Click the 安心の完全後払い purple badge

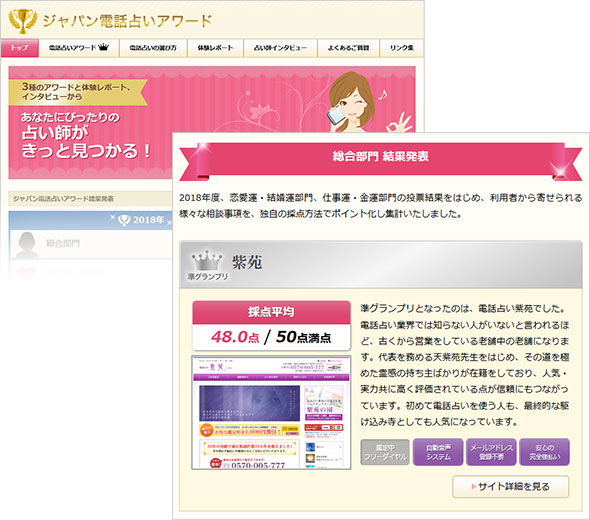click(x=544, y=452)
